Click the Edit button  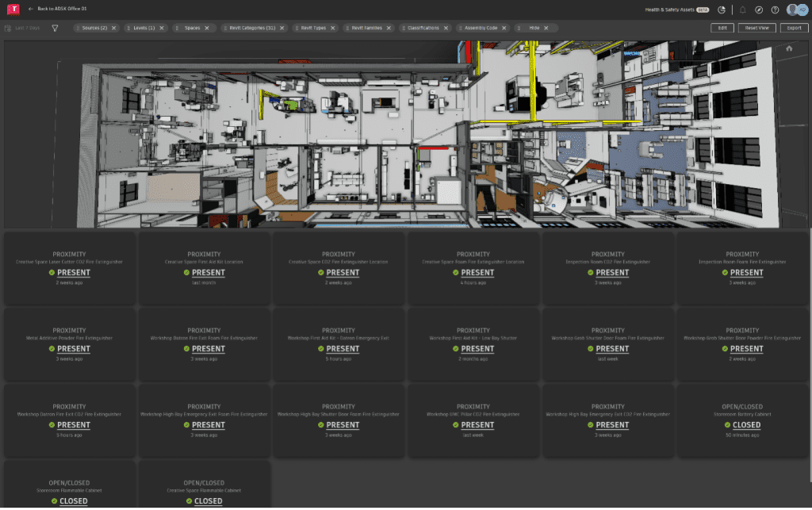point(722,28)
